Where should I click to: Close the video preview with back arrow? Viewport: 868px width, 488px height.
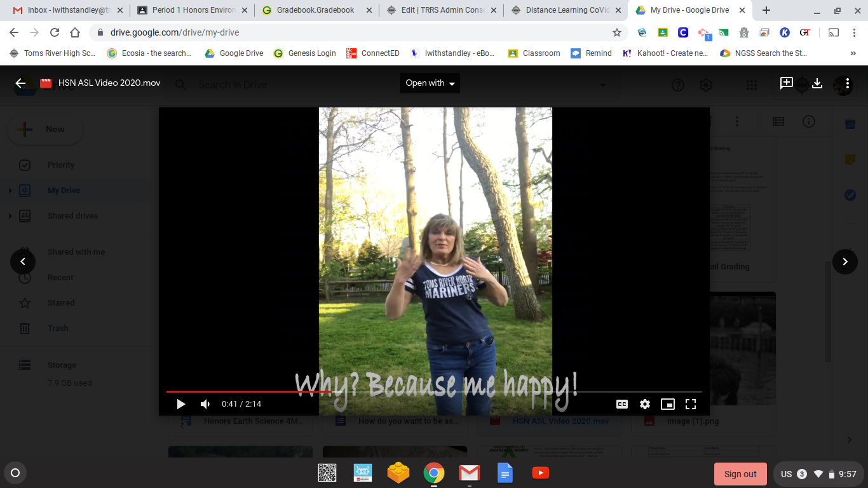(x=20, y=83)
